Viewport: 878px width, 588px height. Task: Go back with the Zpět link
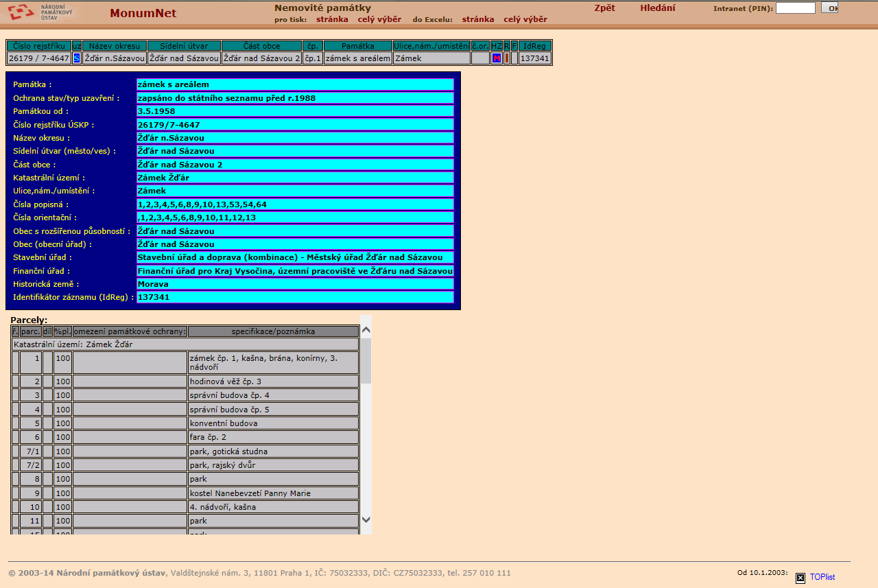(x=604, y=8)
